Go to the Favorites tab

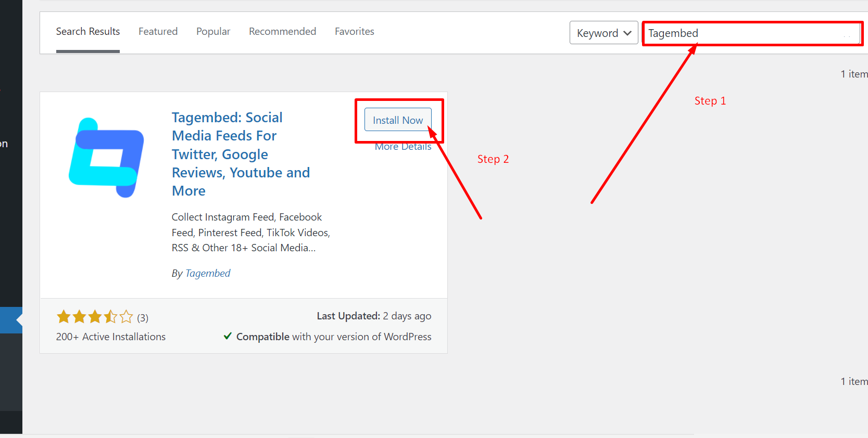[x=354, y=31]
